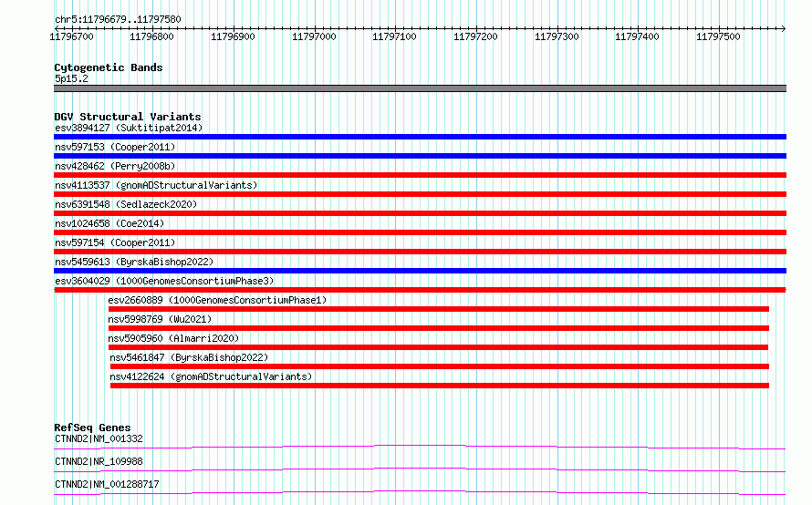Viewport: 812px width, 505px height.
Task: Click the esv3894127 (Suktitipat2014) variant label
Action: [129, 128]
